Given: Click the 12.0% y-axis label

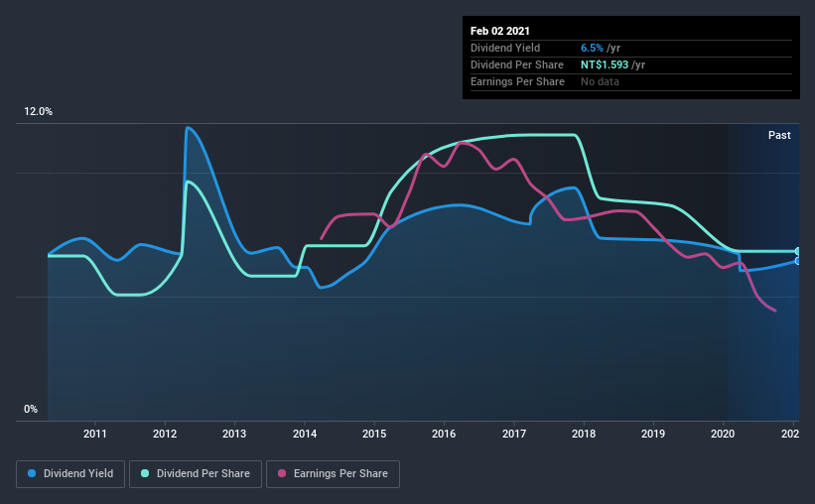Looking at the screenshot, I should point(38,112).
